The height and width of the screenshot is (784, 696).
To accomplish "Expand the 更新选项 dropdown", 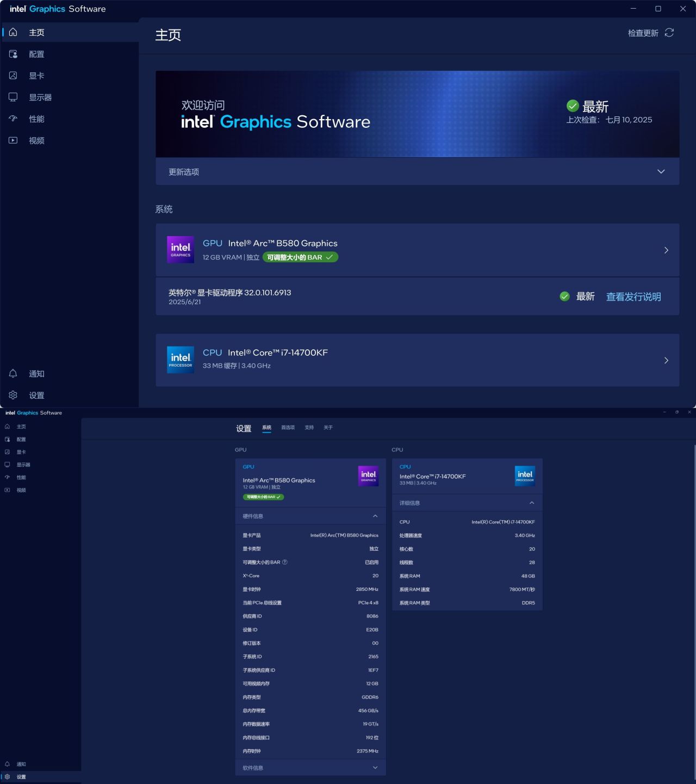I will [x=417, y=171].
